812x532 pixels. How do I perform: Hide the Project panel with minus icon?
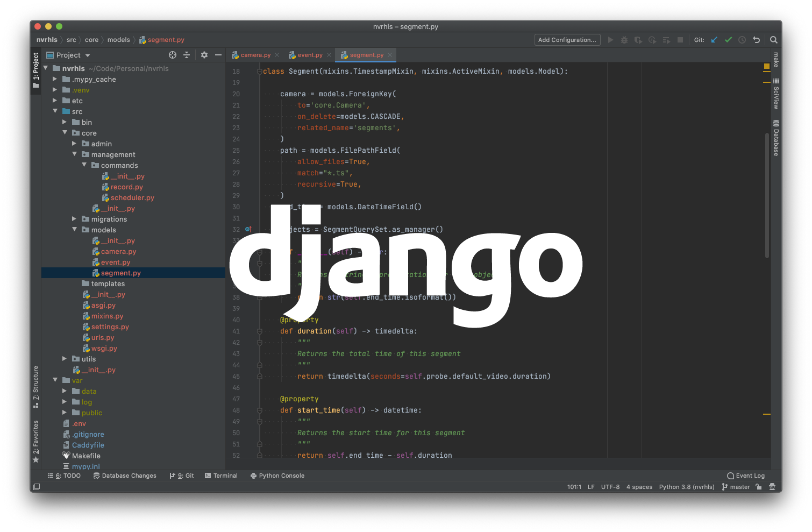click(218, 55)
